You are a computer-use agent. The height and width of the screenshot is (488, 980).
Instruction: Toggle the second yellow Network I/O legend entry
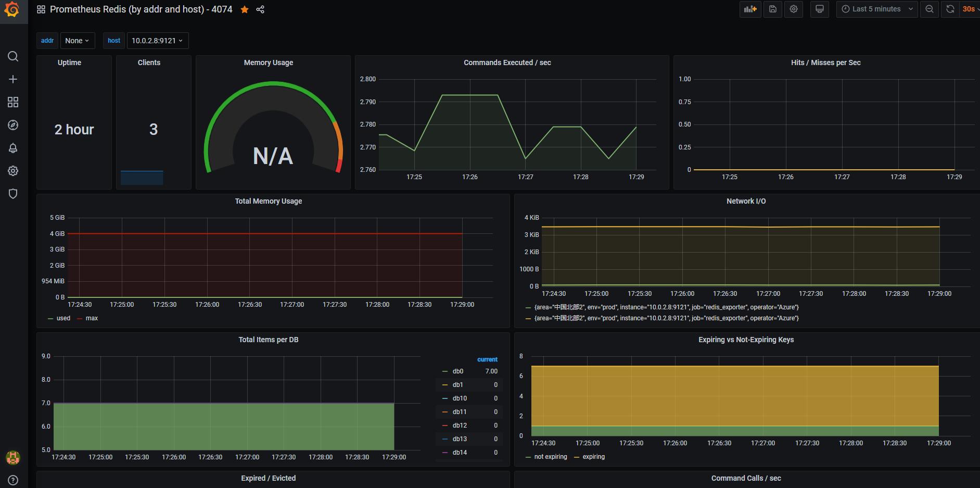point(666,318)
